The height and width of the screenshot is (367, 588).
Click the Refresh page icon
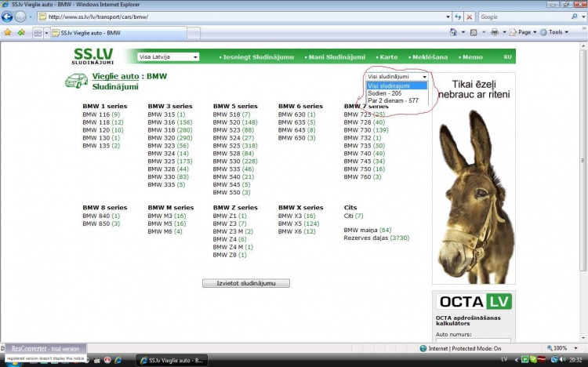tap(458, 17)
